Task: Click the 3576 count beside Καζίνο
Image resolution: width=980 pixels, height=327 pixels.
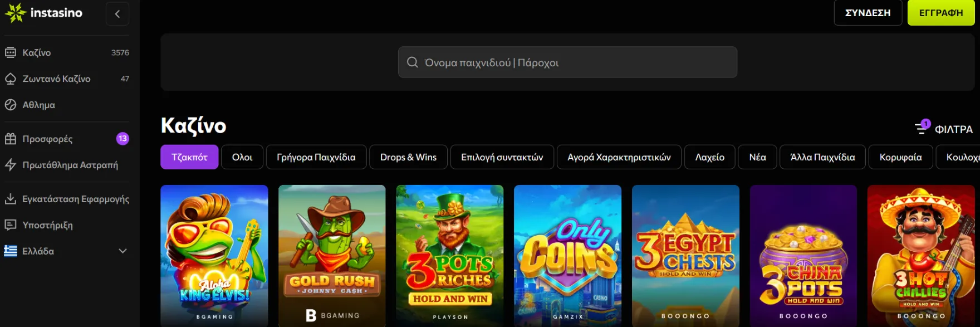Action: click(x=120, y=52)
